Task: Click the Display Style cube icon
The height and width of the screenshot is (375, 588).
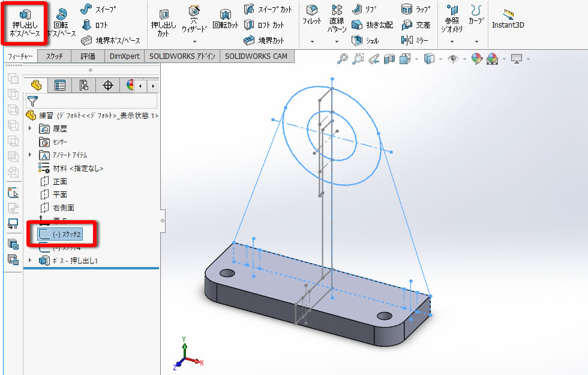Action: pos(429,59)
